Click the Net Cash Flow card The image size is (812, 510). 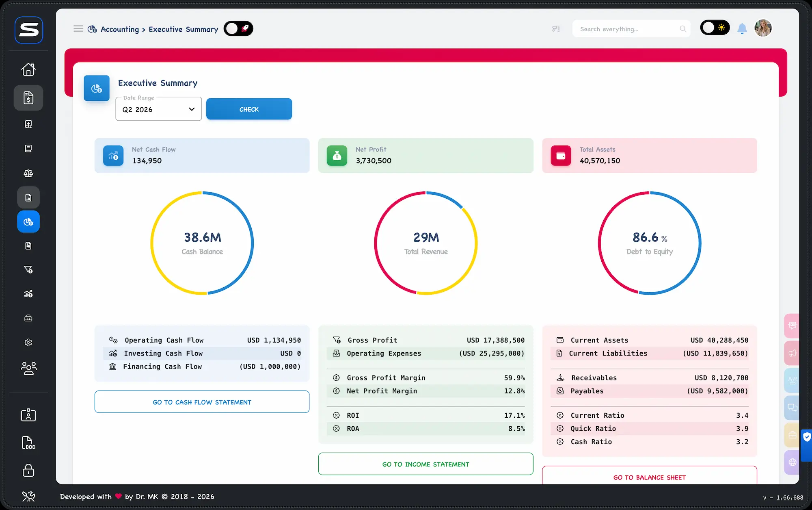(202, 156)
